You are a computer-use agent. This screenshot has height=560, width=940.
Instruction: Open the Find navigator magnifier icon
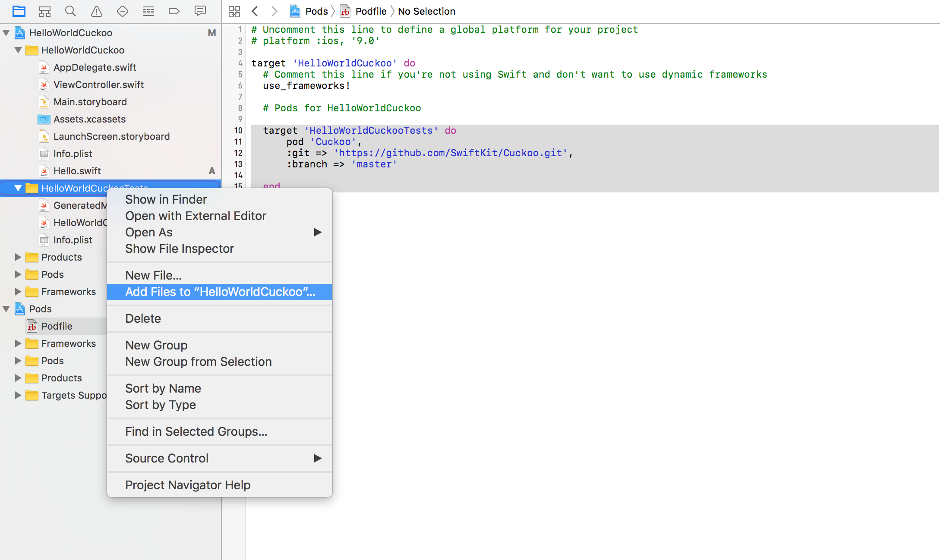click(x=70, y=11)
